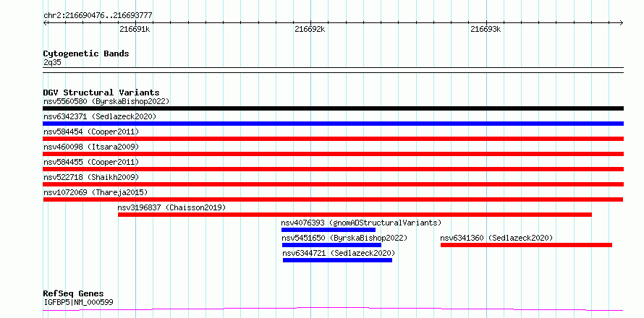The width and height of the screenshot is (644, 318).
Task: Click the red nsv1072069 variant bar
Action: click(333, 199)
